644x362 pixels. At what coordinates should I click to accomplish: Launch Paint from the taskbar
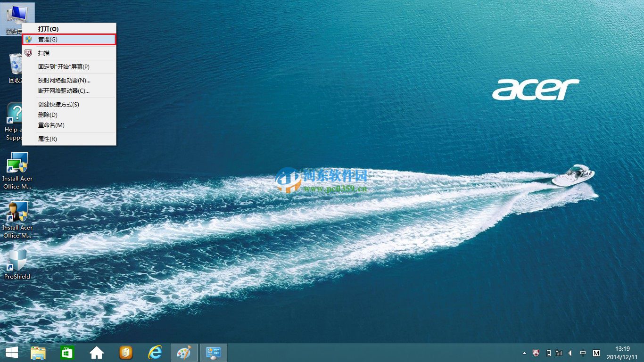pos(184,352)
